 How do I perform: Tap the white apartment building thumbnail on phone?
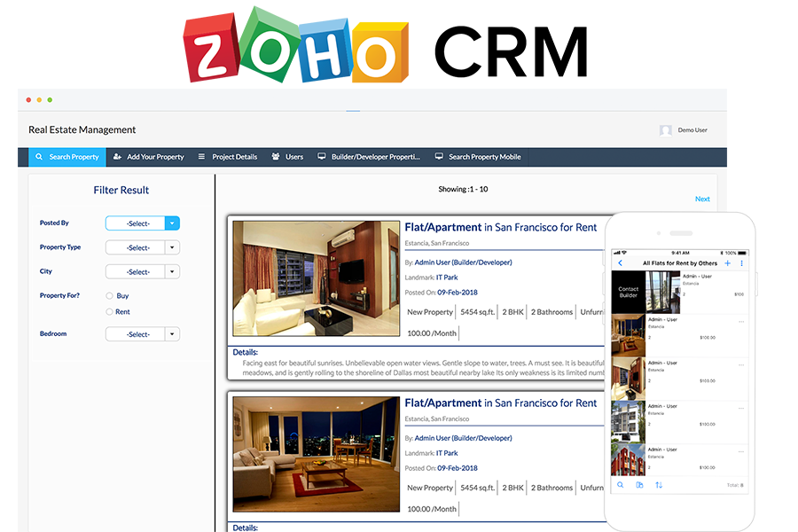point(628,421)
